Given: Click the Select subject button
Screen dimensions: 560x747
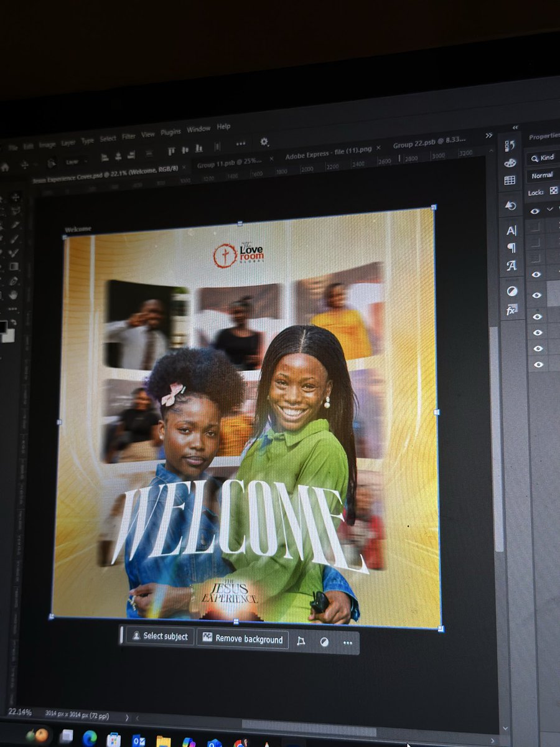Looking at the screenshot, I should [x=160, y=636].
